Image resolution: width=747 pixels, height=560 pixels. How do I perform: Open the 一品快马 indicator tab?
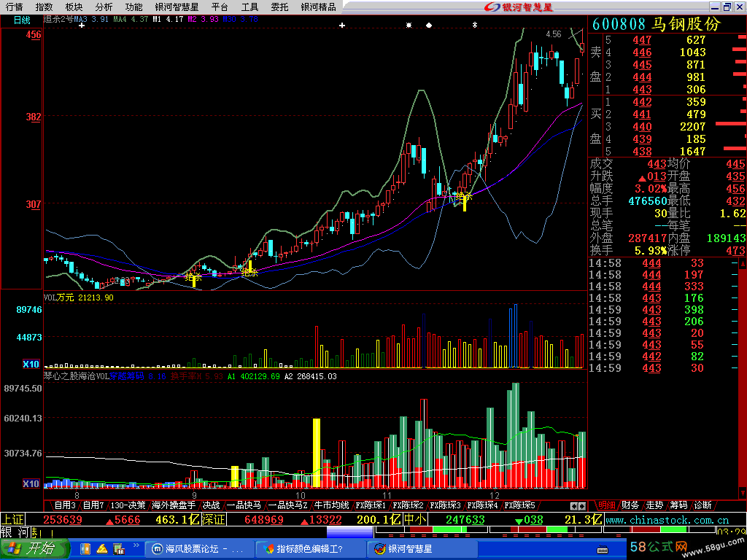(244, 505)
